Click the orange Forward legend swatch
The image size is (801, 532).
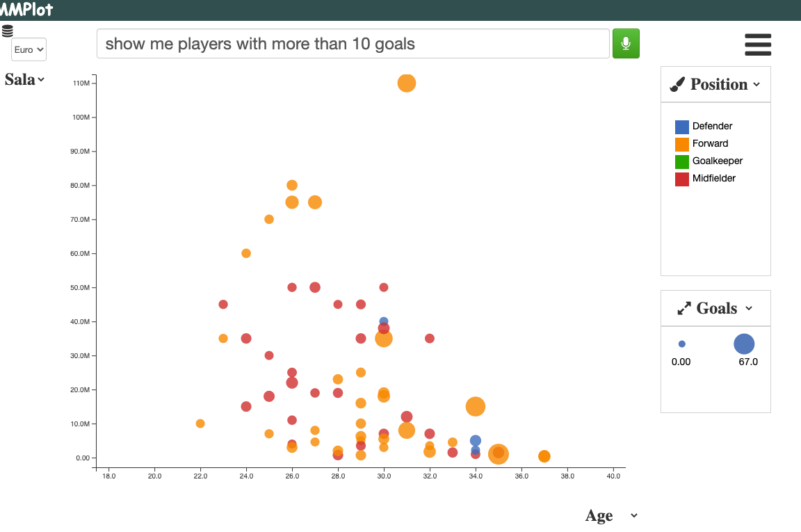coord(682,144)
